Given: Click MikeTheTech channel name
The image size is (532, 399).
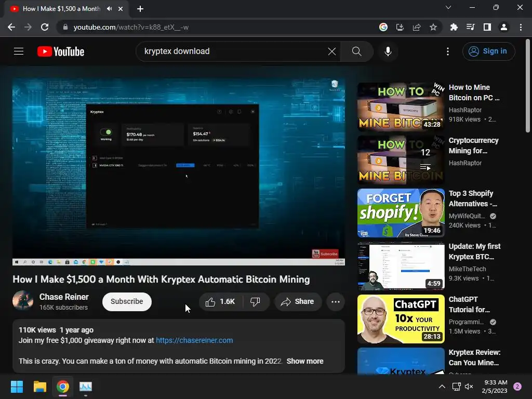Looking at the screenshot, I should coord(467,269).
